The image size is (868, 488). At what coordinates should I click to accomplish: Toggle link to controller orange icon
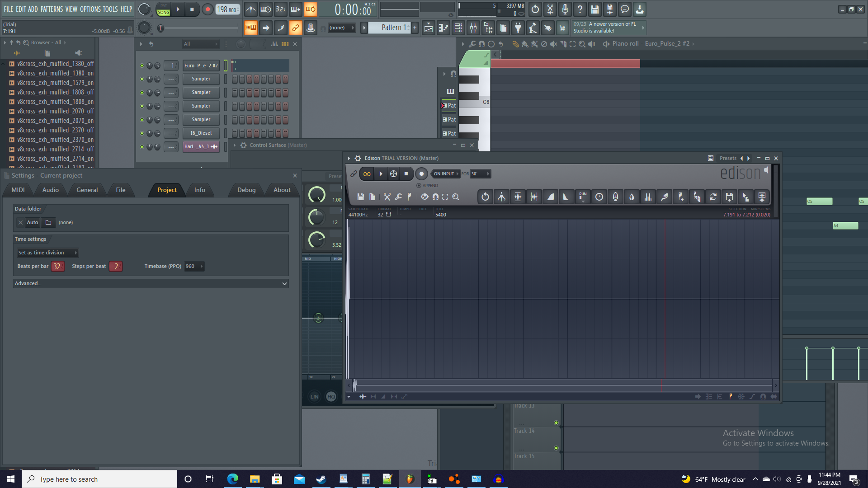point(295,28)
